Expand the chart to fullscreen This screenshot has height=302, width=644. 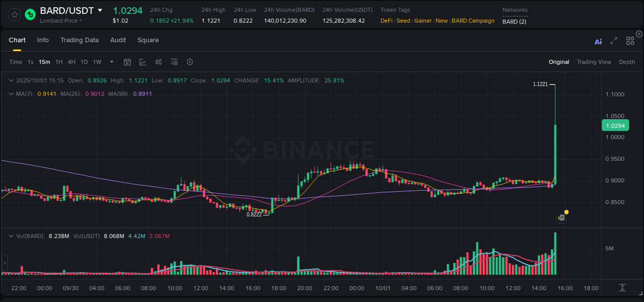pyautogui.click(x=614, y=41)
